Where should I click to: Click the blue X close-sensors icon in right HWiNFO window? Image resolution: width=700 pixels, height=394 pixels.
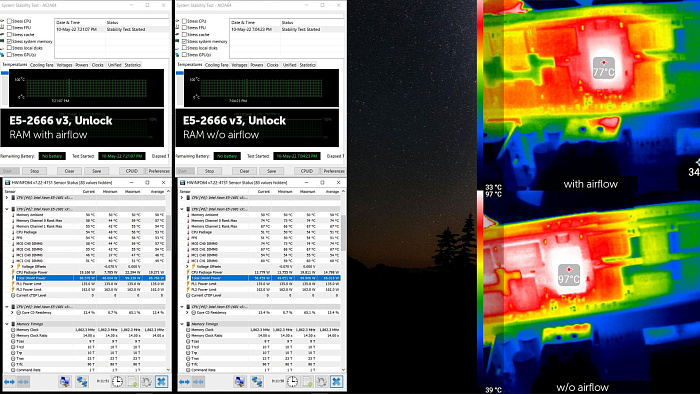pyautogui.click(x=336, y=382)
